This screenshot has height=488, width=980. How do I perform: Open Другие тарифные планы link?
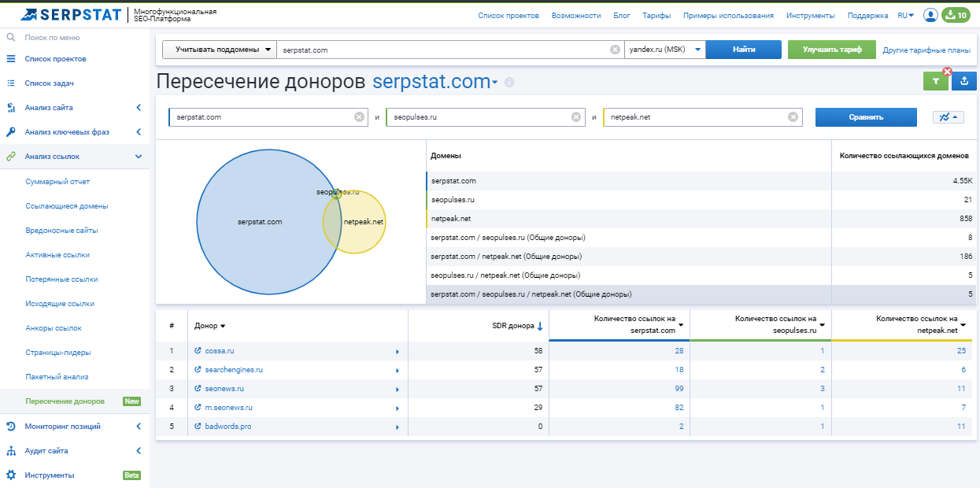tap(926, 50)
